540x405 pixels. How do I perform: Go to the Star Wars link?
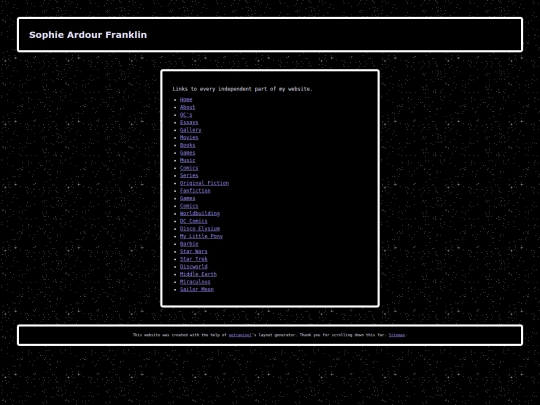click(x=194, y=251)
